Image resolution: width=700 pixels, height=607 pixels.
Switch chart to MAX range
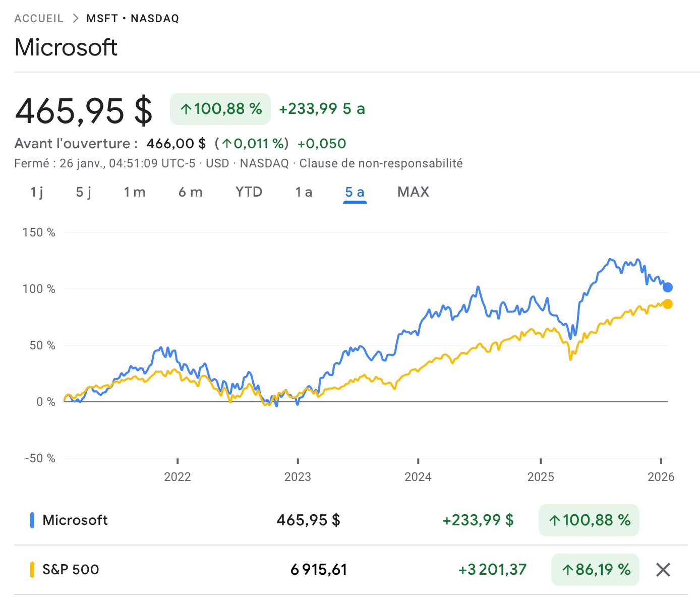coord(413,192)
